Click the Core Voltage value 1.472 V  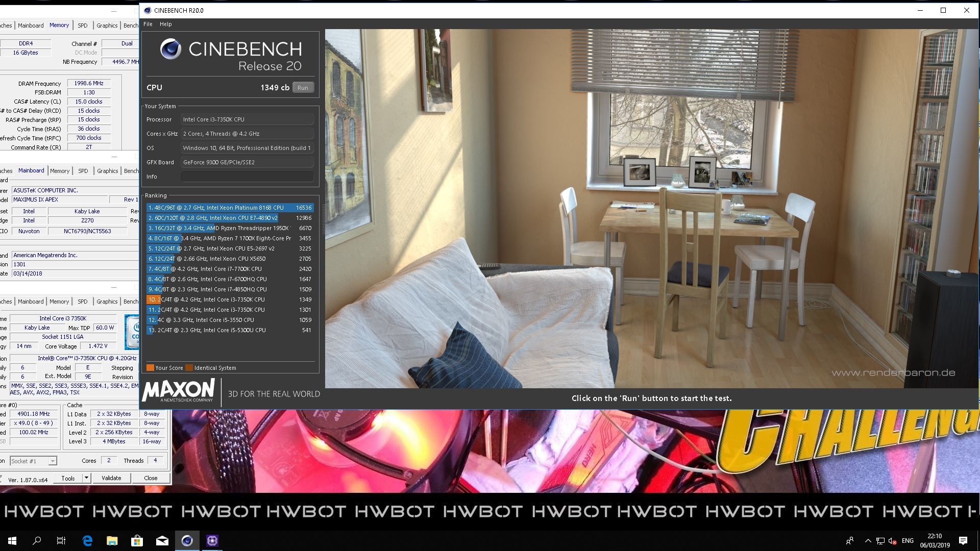99,346
